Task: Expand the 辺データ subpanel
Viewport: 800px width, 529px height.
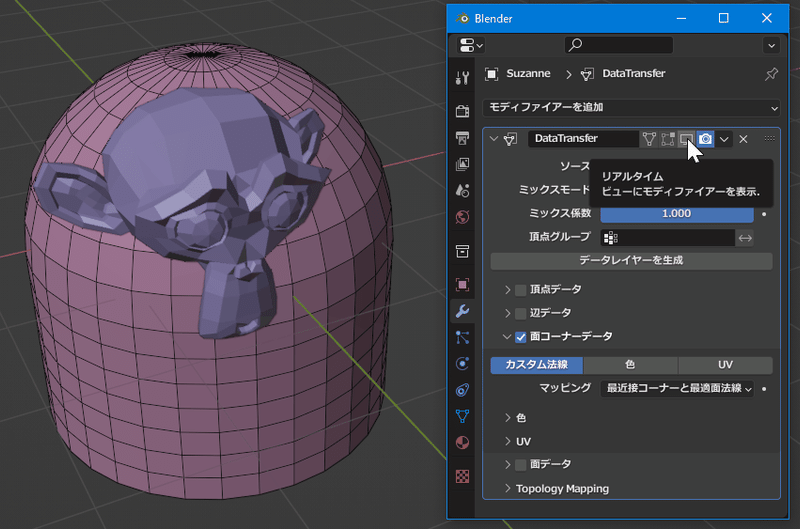Action: [x=507, y=313]
